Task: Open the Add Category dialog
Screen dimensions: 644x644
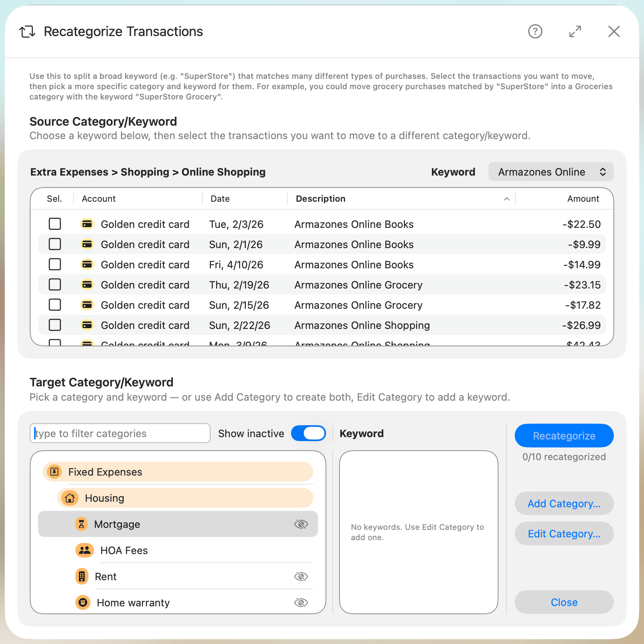Action: click(x=564, y=503)
